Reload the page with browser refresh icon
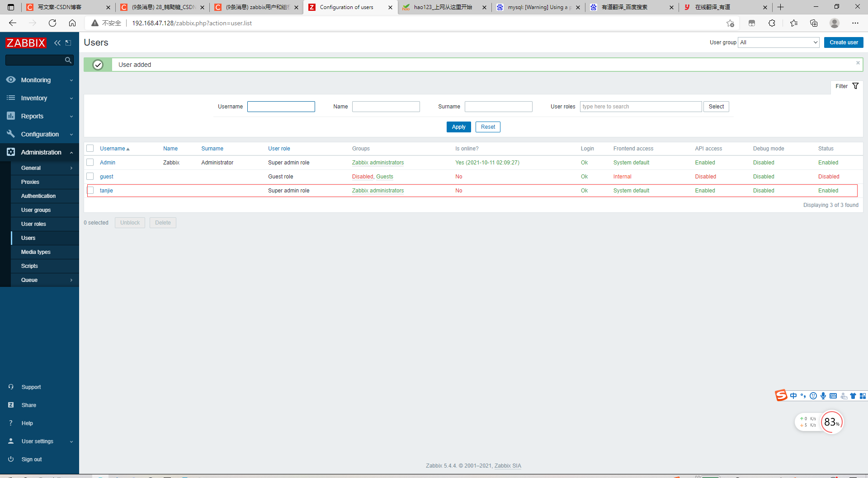This screenshot has height=478, width=868. [x=52, y=23]
